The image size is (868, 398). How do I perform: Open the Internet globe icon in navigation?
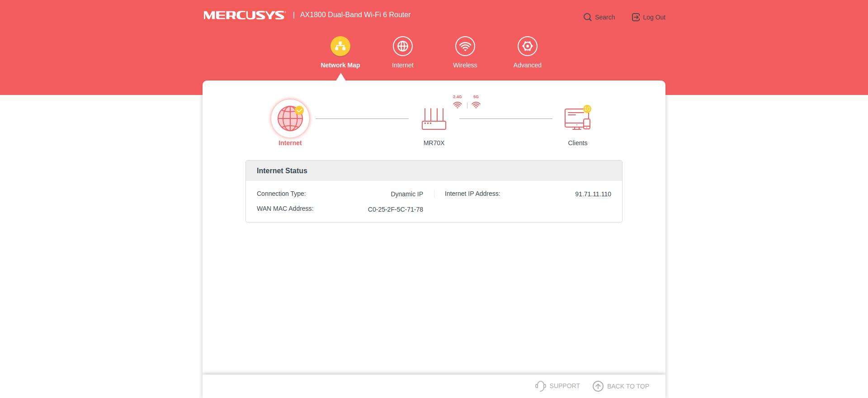pos(402,46)
